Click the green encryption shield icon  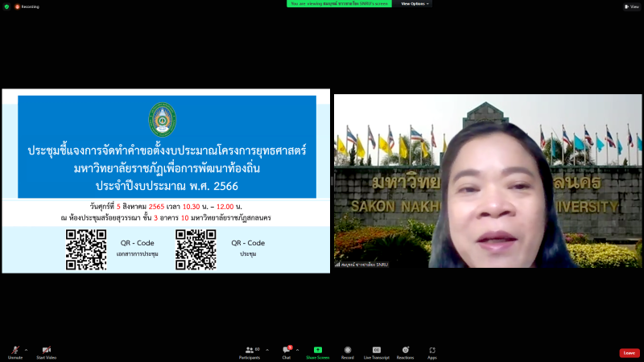click(x=6, y=6)
